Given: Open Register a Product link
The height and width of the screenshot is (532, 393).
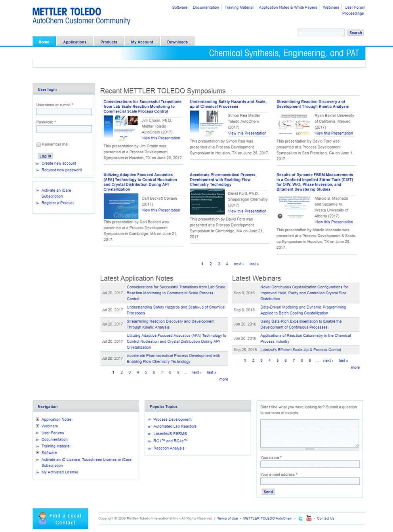Looking at the screenshot, I should pos(57,203).
